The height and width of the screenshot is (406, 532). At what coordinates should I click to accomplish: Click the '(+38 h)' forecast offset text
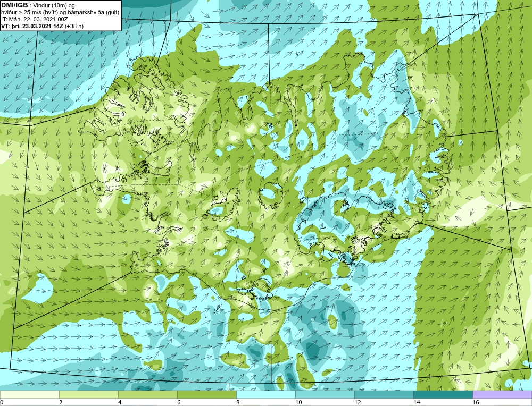tap(74, 26)
